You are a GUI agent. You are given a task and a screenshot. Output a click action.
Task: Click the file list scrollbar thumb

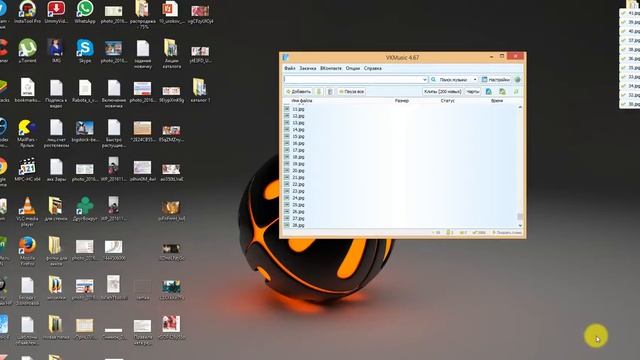(520, 216)
